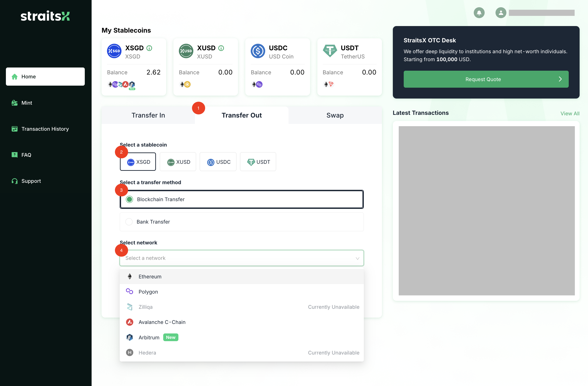Click the XUSD info icon
Viewport: 588px width, 386px height.
221,48
